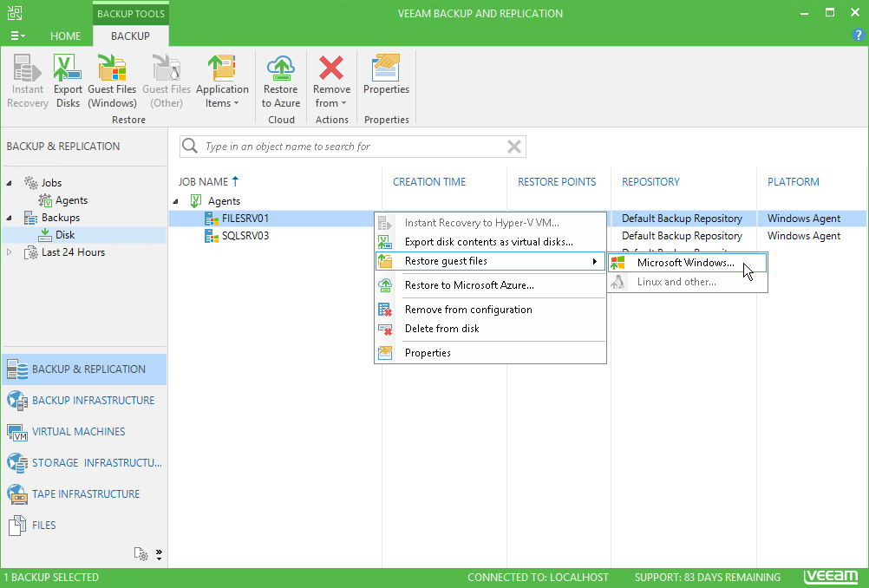869x588 pixels.
Task: Choose Properties in the context menu
Action: point(491,353)
